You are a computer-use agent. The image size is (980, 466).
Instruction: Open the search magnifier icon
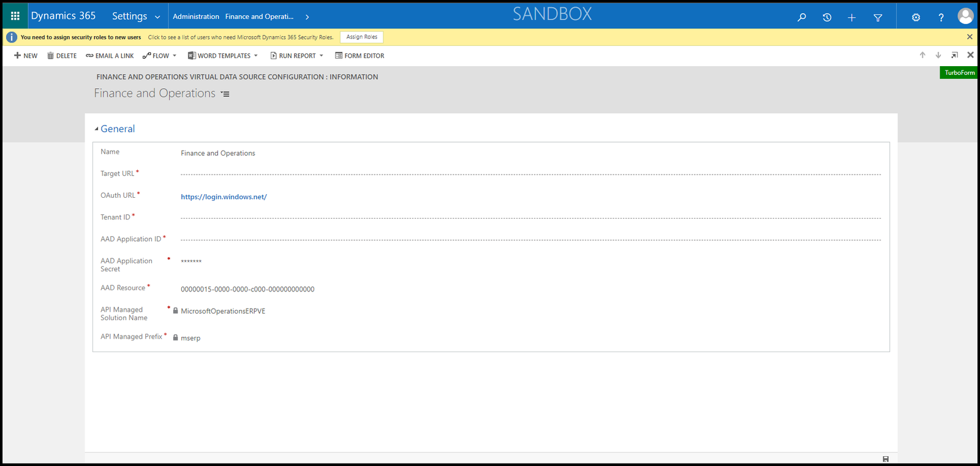(x=802, y=17)
